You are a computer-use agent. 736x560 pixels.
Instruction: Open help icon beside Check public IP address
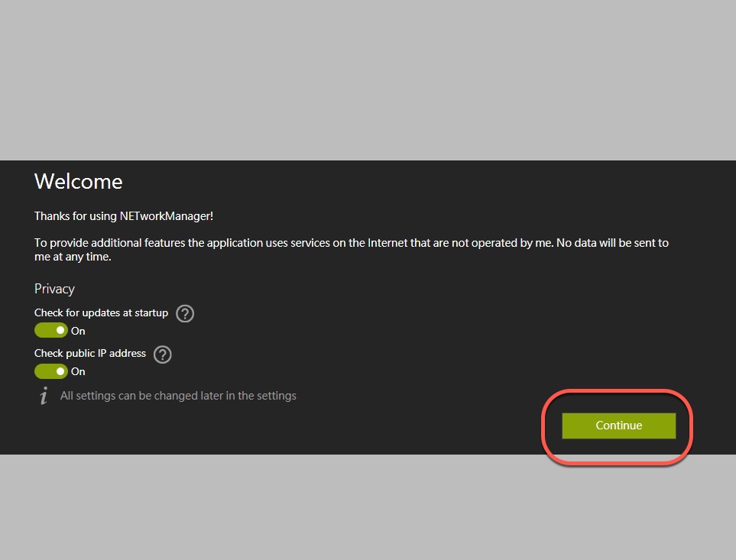coord(163,354)
